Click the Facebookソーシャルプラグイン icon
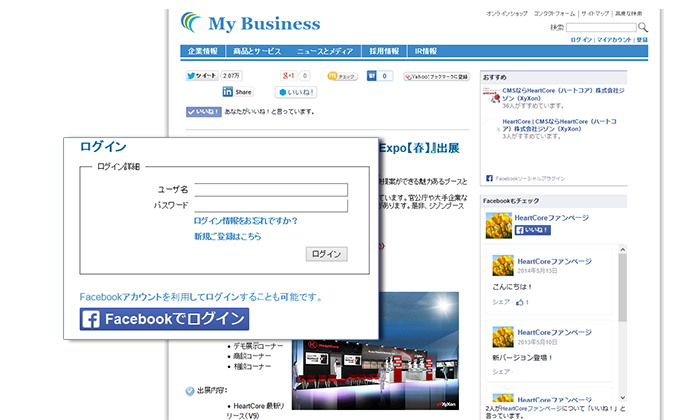Viewport: 700px width, 420px height. [x=489, y=178]
